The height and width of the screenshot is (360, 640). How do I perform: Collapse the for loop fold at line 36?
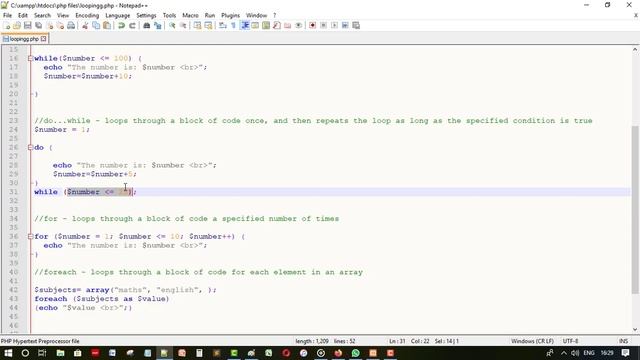pyautogui.click(x=30, y=236)
